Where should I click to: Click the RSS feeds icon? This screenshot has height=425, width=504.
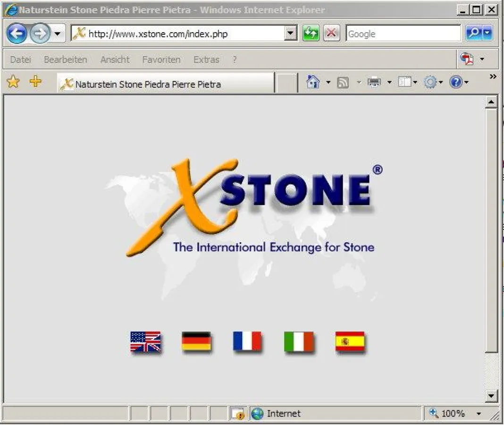344,82
